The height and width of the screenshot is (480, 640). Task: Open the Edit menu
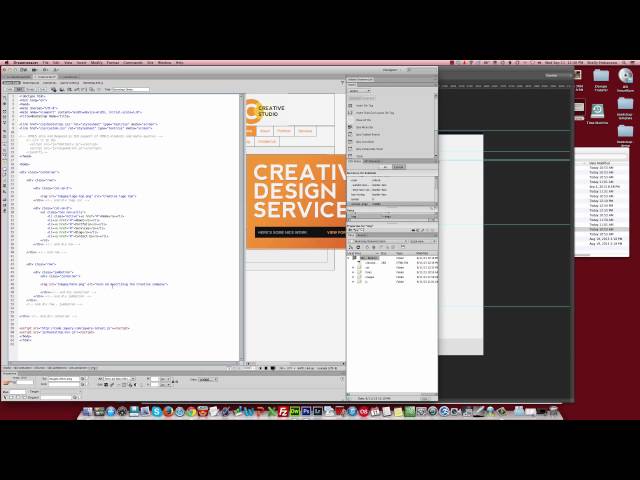coord(56,63)
